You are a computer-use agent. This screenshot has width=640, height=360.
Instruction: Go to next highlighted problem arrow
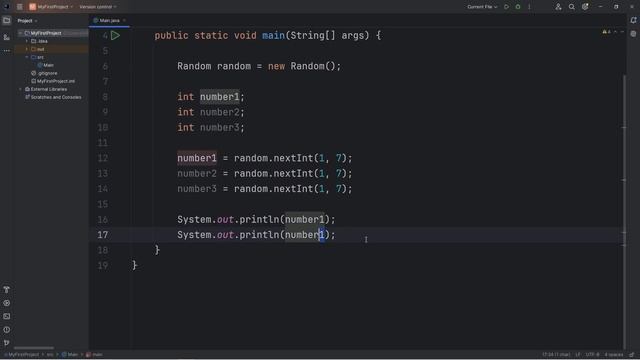pos(622,32)
